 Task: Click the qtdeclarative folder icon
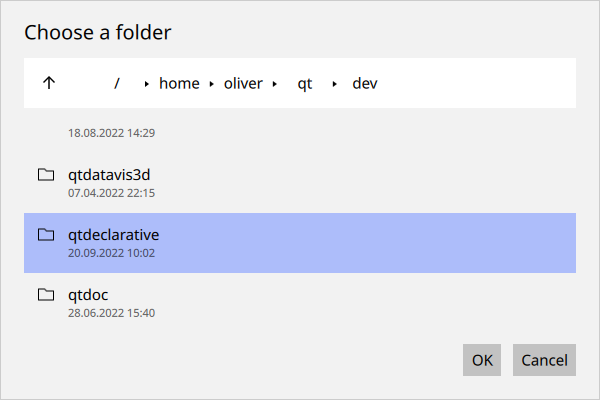[45, 235]
